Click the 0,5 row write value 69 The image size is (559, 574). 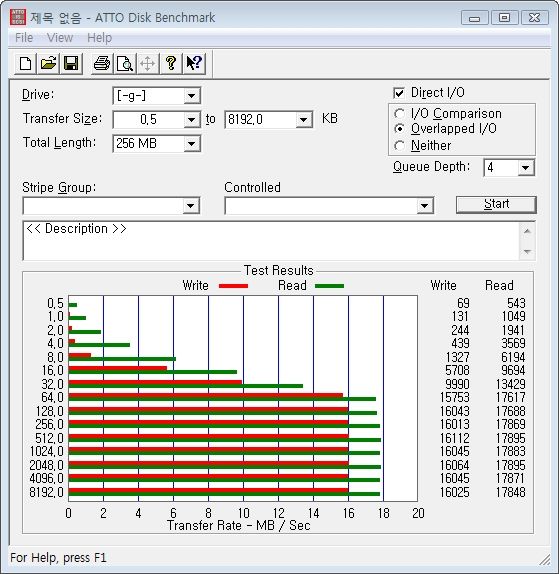463,303
